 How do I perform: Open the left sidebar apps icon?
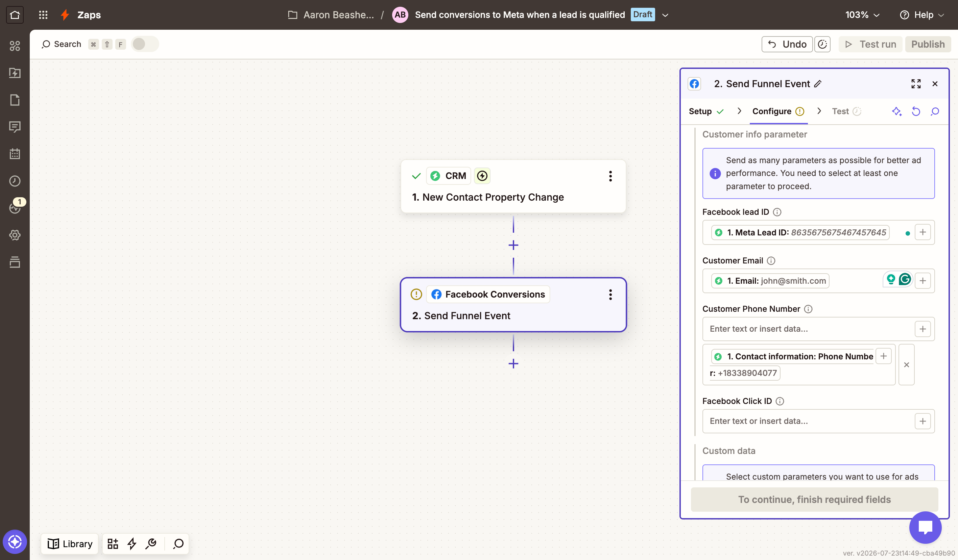[15, 46]
